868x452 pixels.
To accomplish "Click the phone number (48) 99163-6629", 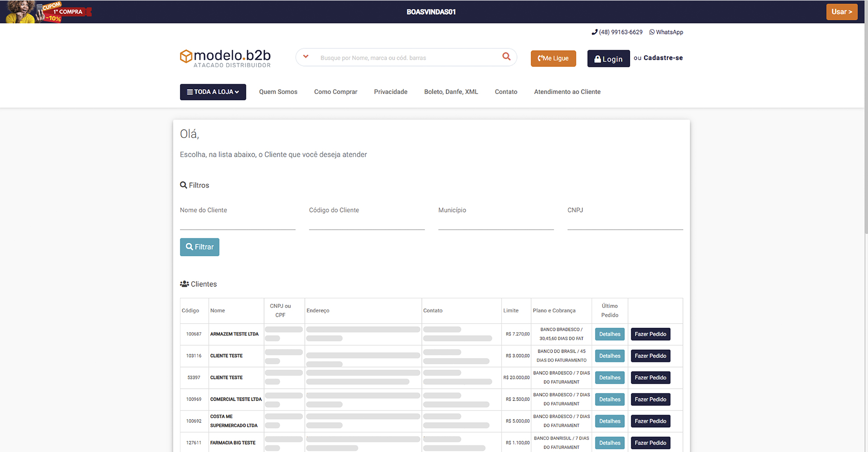I will [617, 32].
